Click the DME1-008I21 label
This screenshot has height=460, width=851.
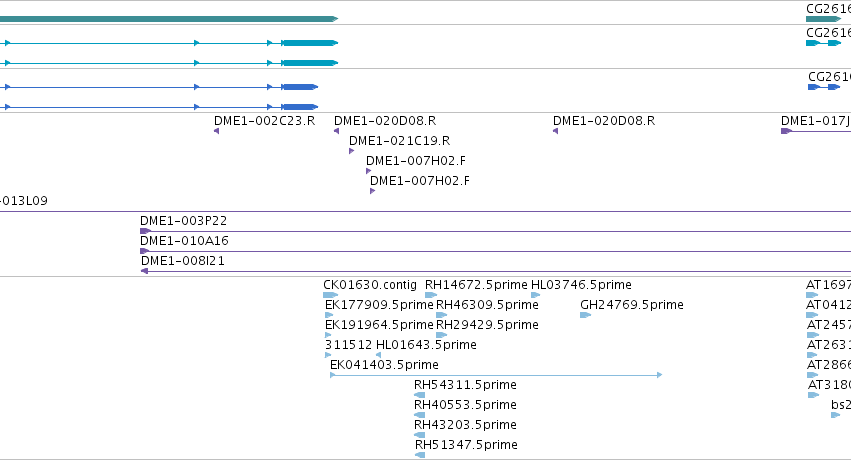tap(182, 261)
